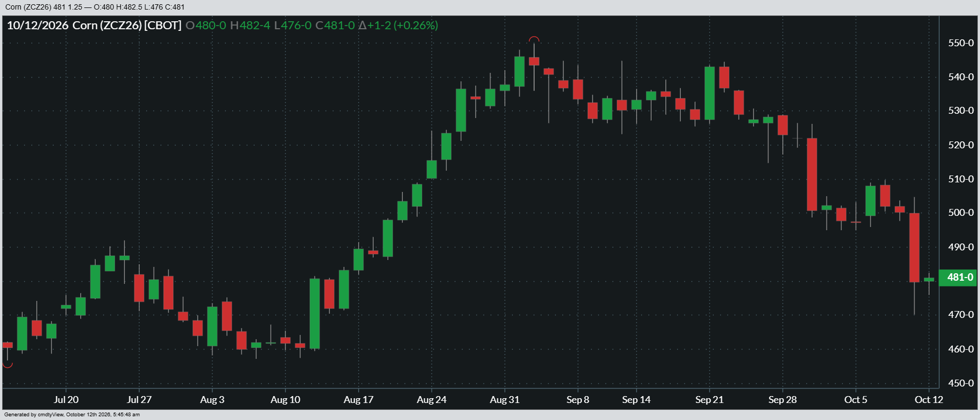Click the Aug 10 date axis label
Image resolution: width=980 pixels, height=420 pixels.
click(x=285, y=400)
